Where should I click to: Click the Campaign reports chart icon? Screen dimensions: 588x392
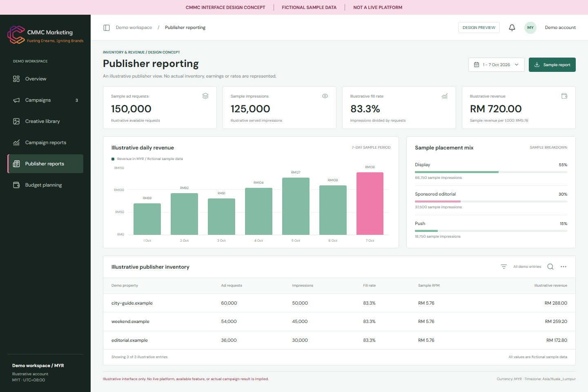16,143
